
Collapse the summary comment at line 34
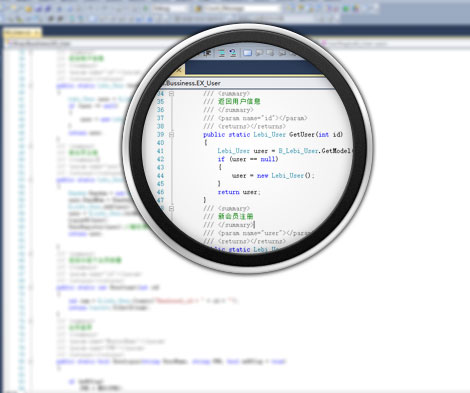point(171,94)
